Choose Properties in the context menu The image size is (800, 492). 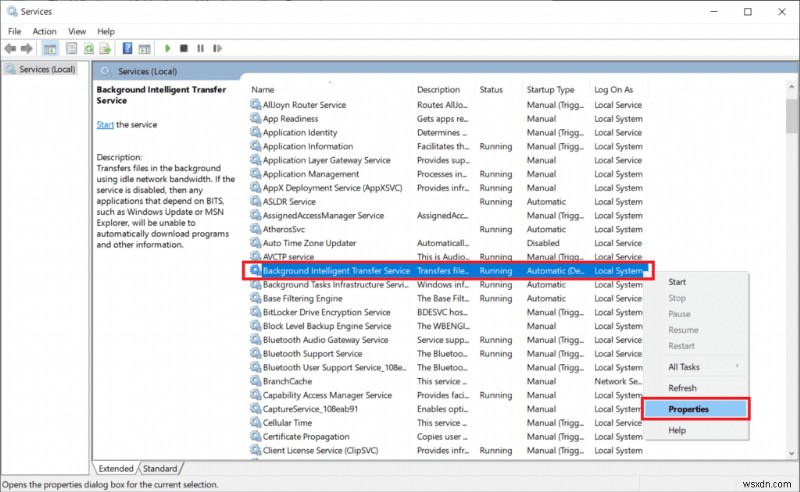coord(696,409)
